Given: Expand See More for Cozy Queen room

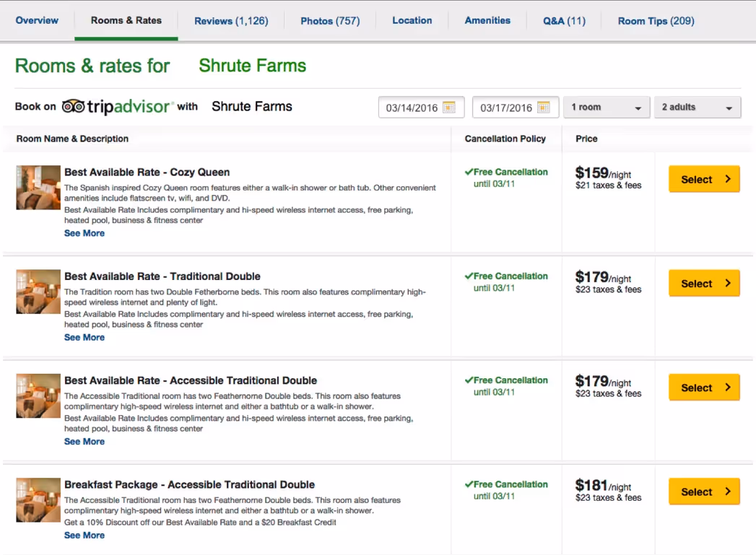Looking at the screenshot, I should click(84, 232).
